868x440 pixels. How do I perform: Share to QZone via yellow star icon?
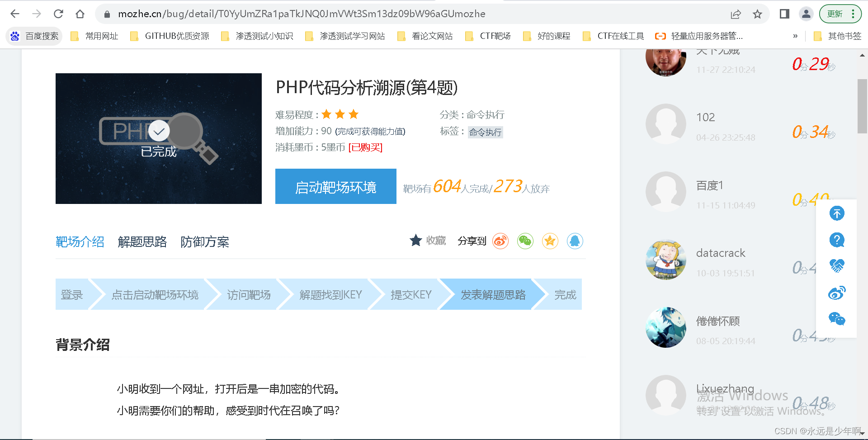(x=550, y=241)
